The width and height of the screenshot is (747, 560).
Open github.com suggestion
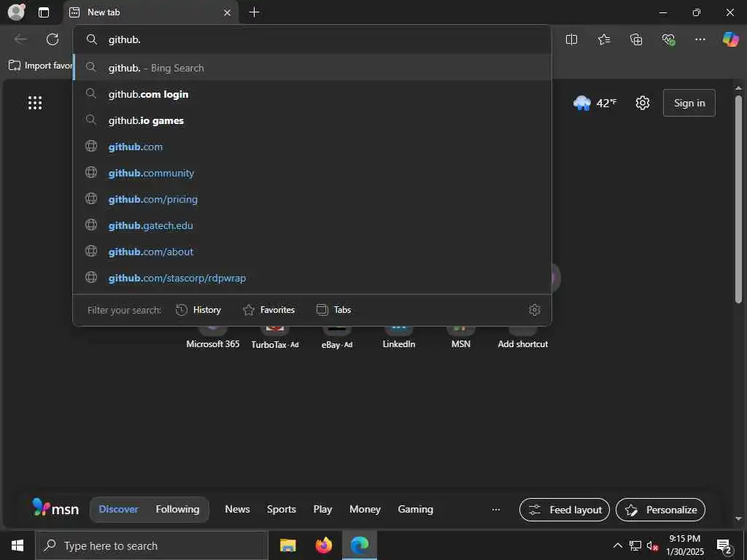(312, 147)
